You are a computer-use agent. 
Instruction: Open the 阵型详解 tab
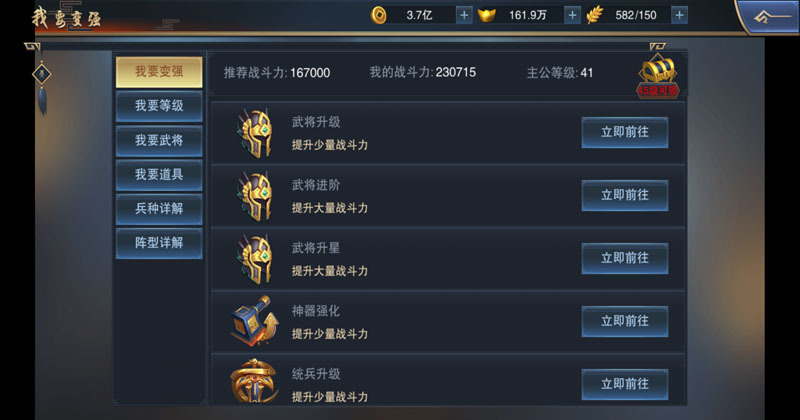click(159, 243)
